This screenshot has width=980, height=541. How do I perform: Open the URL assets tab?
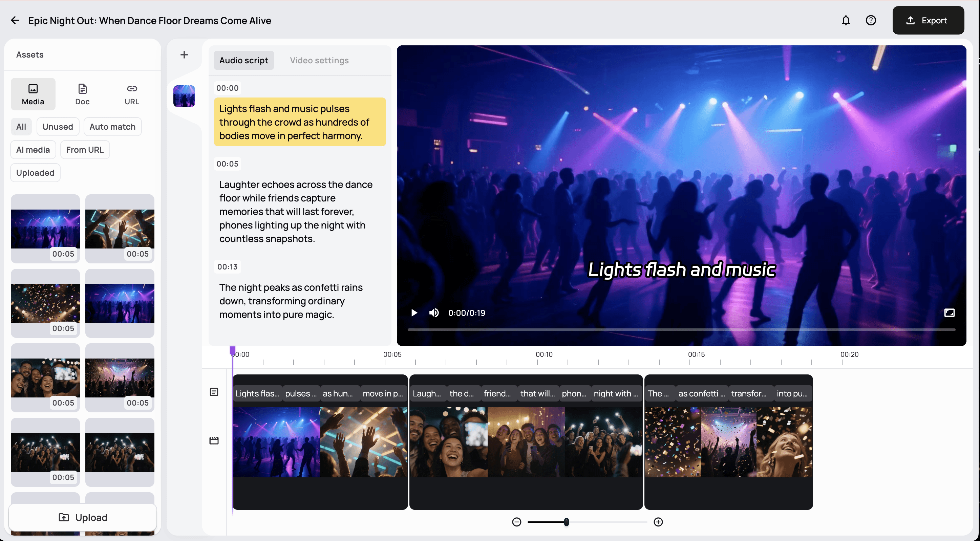[x=132, y=94]
